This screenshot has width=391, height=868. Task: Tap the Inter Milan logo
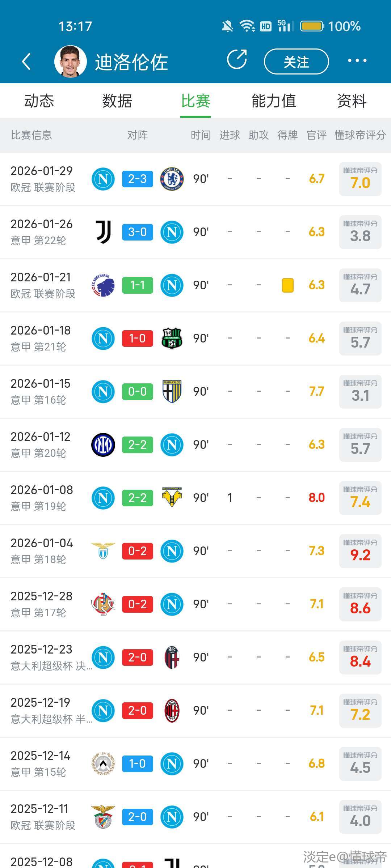coord(103,444)
